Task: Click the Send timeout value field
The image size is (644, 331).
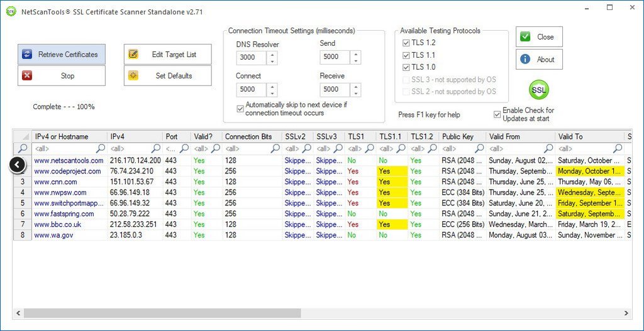Action: (x=336, y=57)
